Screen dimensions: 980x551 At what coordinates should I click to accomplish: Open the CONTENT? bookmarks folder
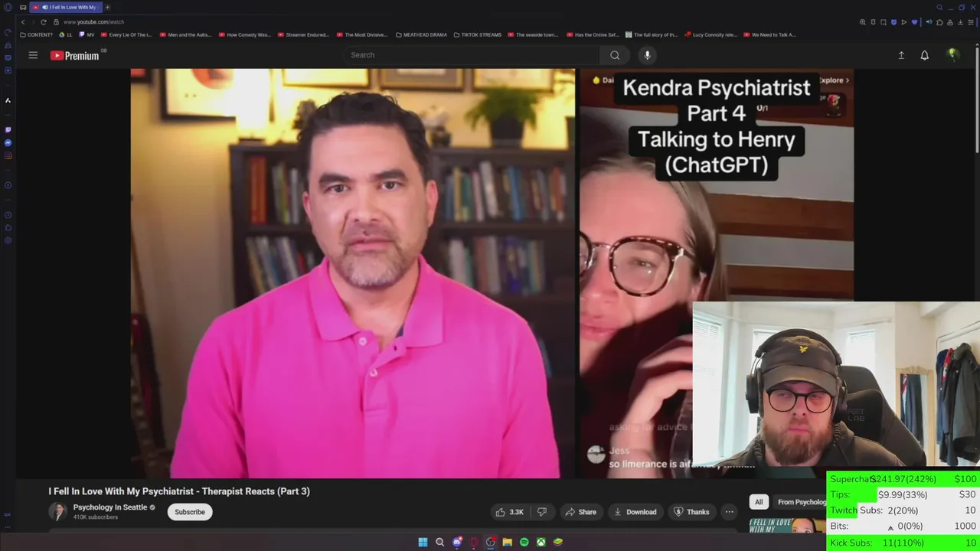tap(36, 34)
